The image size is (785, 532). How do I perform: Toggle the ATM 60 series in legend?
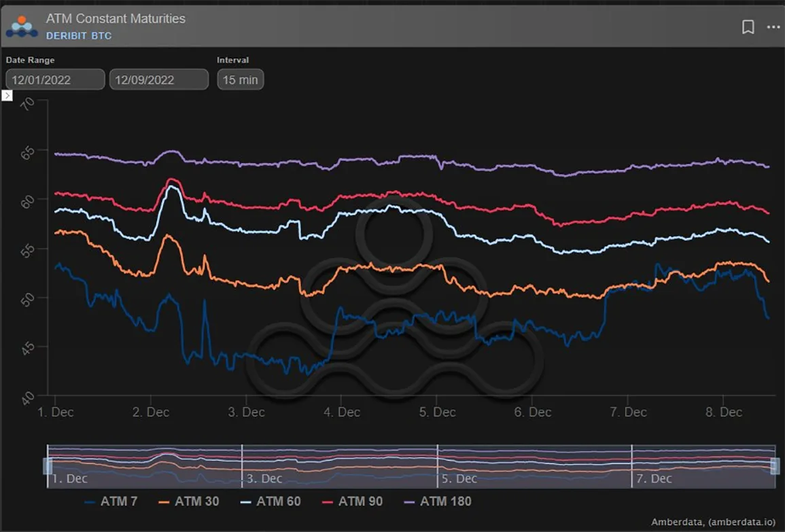point(271,501)
